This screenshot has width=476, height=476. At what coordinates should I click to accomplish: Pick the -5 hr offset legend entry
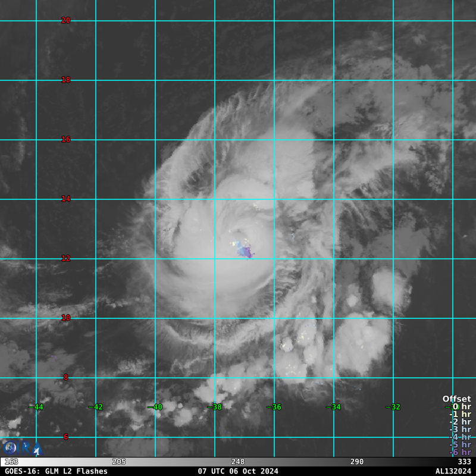click(460, 444)
